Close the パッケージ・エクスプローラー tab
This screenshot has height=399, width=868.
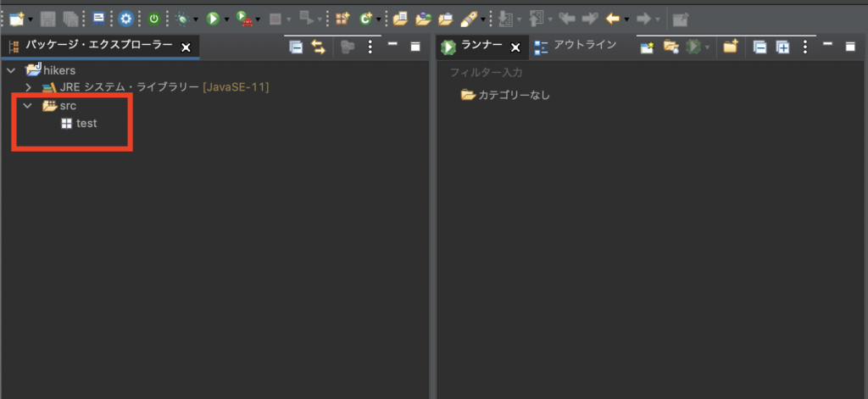pyautogui.click(x=186, y=47)
